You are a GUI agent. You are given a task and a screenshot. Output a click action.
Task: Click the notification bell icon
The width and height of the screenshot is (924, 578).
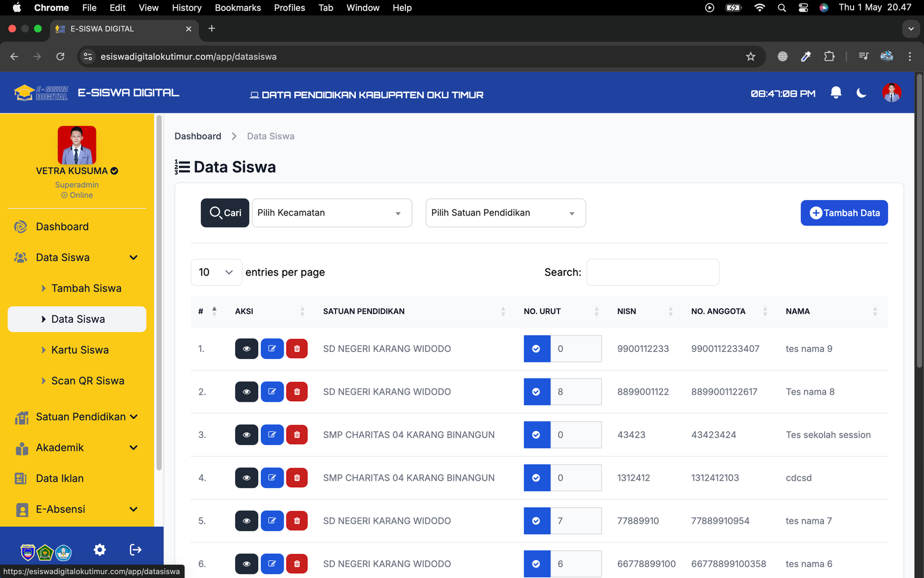[836, 92]
